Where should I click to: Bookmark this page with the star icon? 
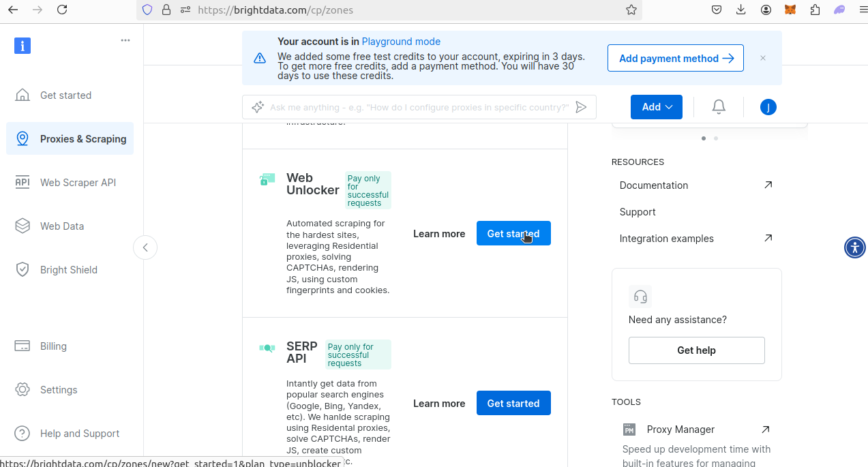(631, 10)
